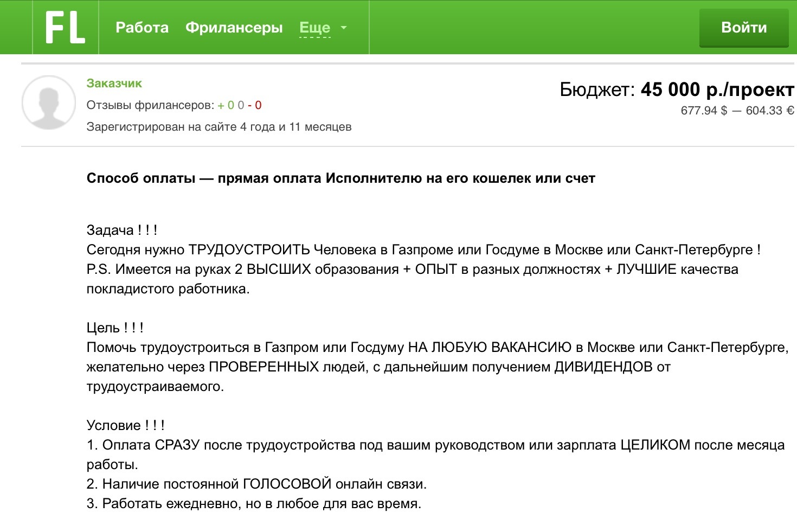View positive reviews count +0

226,105
